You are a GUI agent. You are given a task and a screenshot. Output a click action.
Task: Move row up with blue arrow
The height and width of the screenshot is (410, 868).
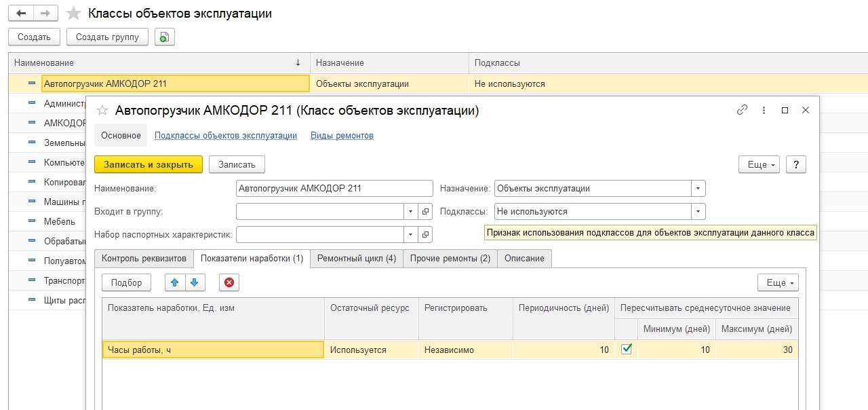click(176, 282)
